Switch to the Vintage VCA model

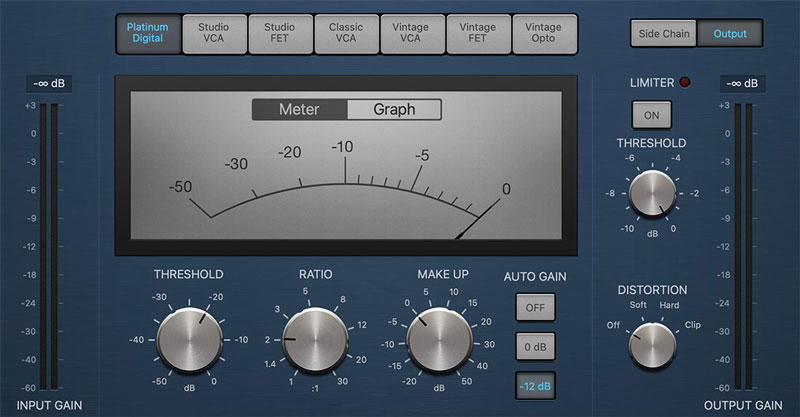click(x=411, y=33)
